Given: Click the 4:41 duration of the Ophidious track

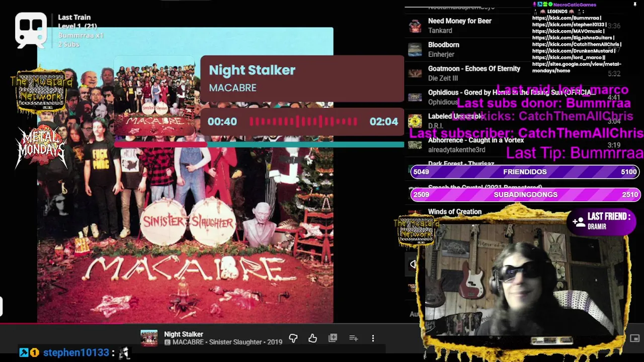Looking at the screenshot, I should [614, 98].
